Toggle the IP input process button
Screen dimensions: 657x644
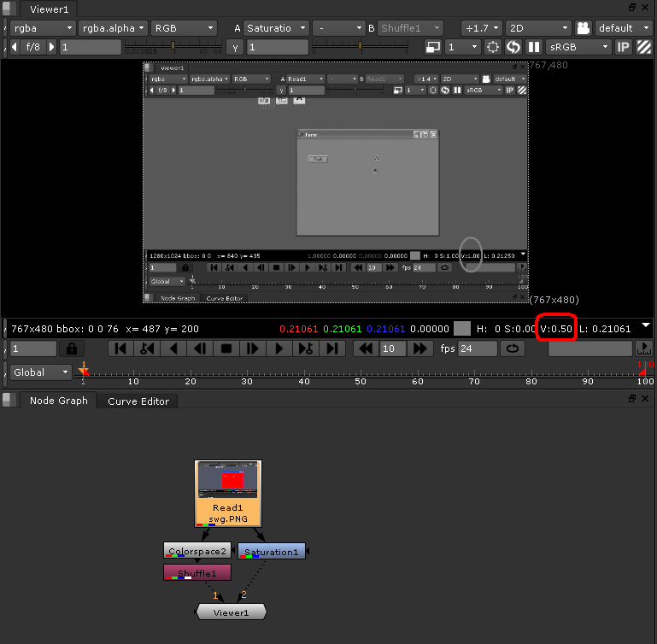point(624,47)
